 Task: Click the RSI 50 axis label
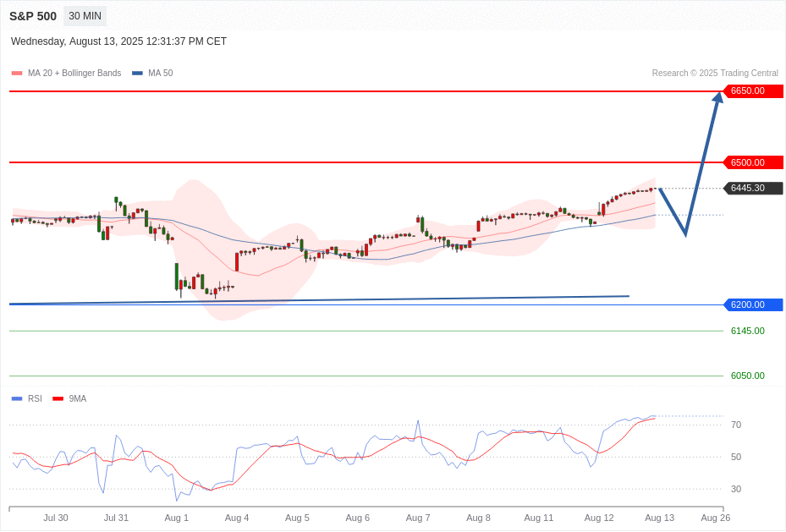tap(736, 457)
